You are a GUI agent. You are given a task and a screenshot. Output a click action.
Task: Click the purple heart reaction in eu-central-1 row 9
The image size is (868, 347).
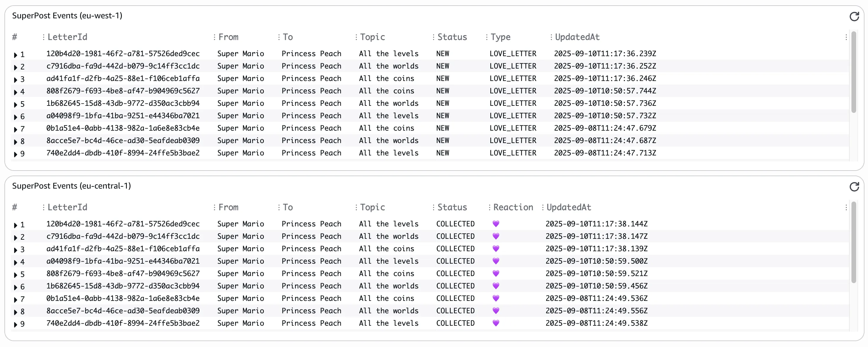(x=496, y=323)
